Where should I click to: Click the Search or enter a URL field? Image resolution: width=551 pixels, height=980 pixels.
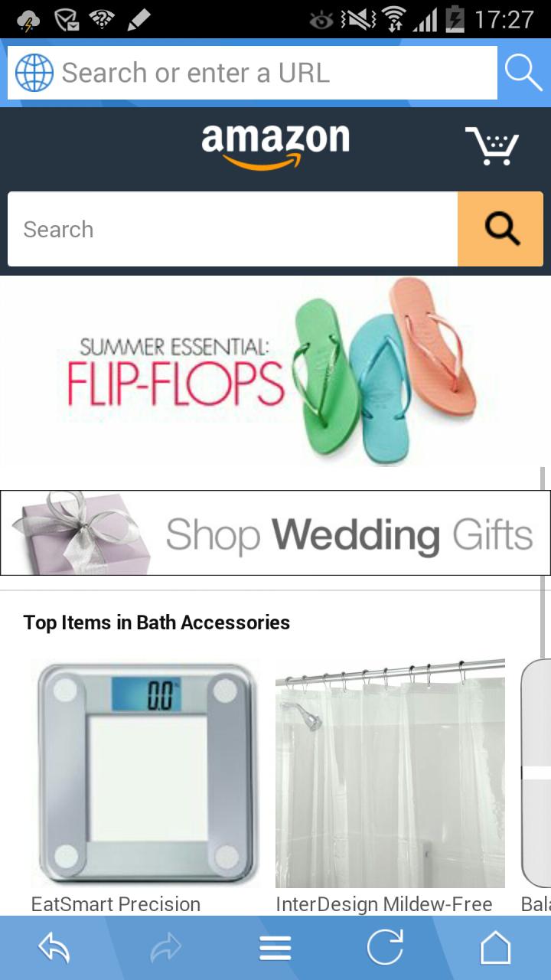(253, 73)
